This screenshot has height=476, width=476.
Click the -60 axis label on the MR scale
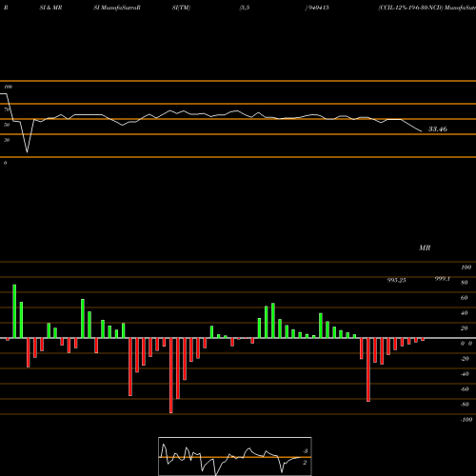(465, 389)
